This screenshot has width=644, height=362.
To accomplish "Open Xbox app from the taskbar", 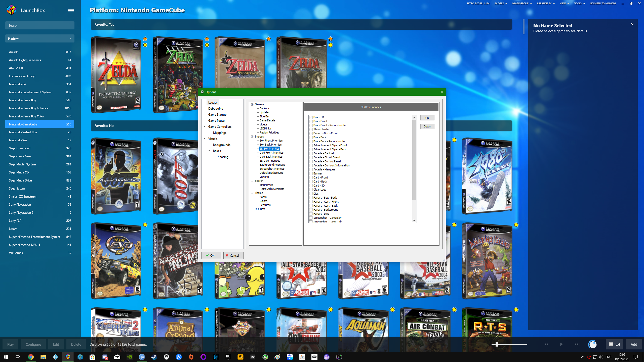I will [167, 357].
